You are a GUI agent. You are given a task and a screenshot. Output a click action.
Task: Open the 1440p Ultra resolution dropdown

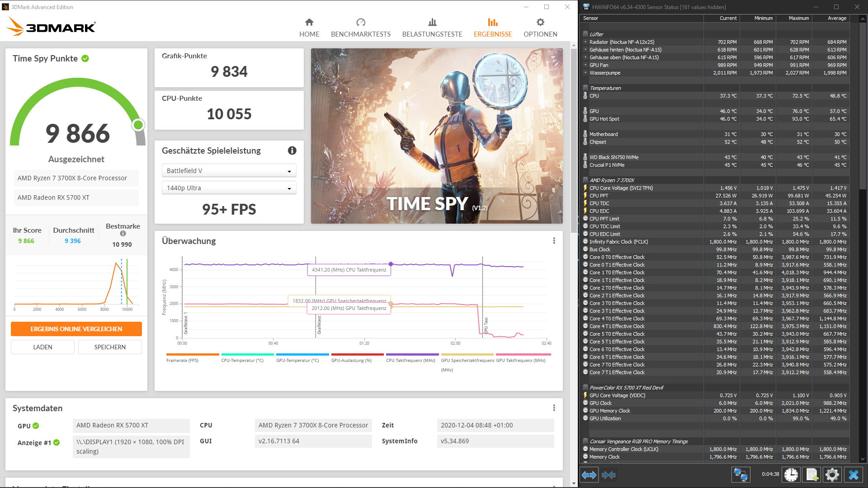click(x=229, y=188)
